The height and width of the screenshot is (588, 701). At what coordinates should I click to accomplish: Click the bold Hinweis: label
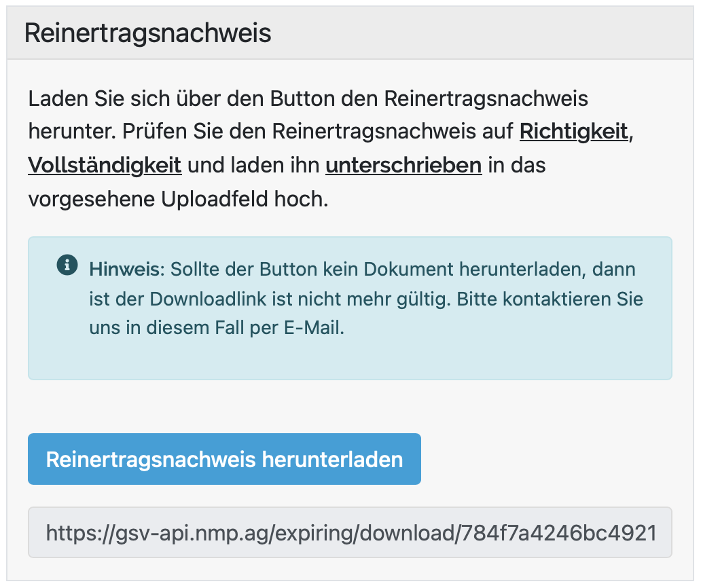[x=128, y=270]
